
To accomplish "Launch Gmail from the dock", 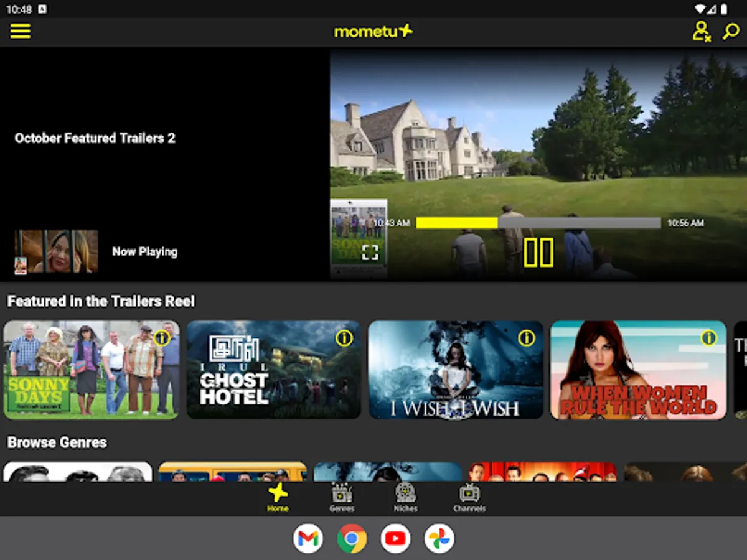I will click(308, 539).
